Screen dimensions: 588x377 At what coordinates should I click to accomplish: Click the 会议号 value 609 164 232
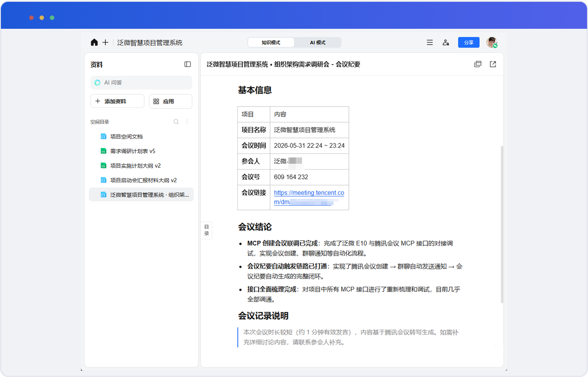pos(291,177)
